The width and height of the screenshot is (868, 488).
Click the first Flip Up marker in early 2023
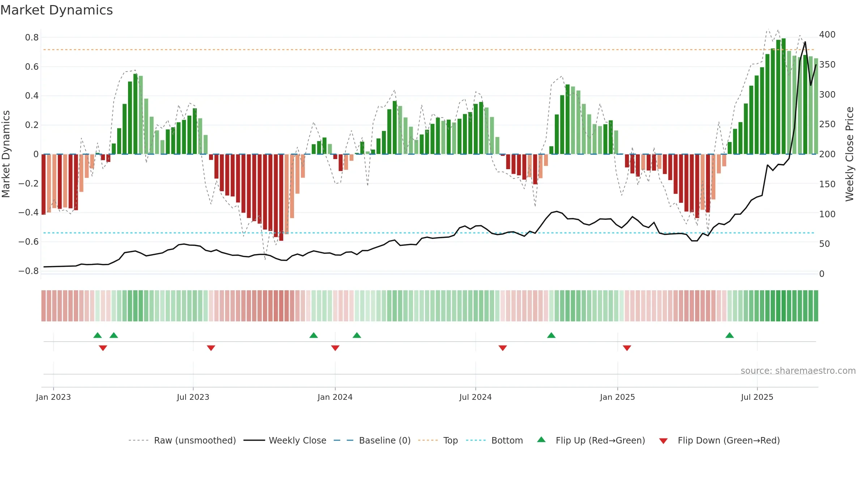click(98, 335)
